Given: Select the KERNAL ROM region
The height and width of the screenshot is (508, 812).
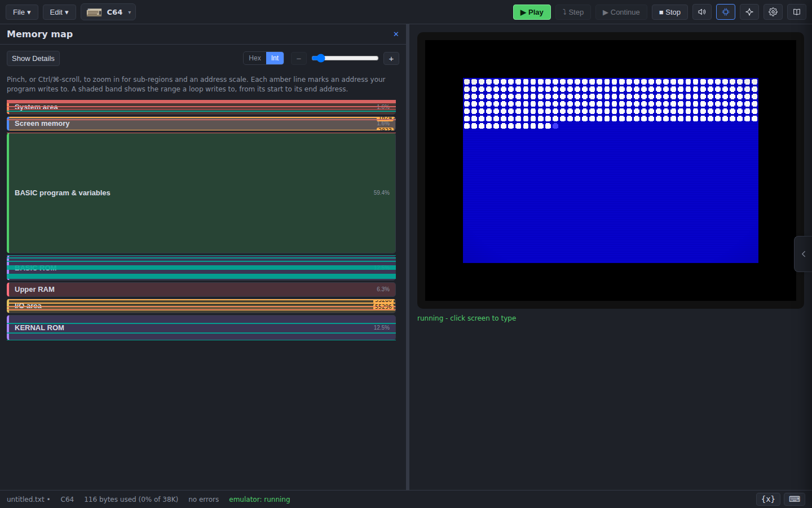Looking at the screenshot, I should (x=201, y=328).
